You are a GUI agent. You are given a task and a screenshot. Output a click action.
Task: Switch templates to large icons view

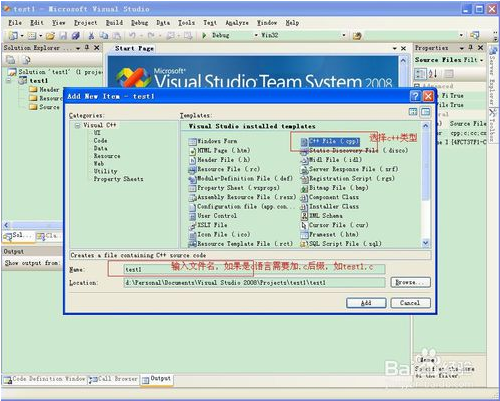coord(413,112)
